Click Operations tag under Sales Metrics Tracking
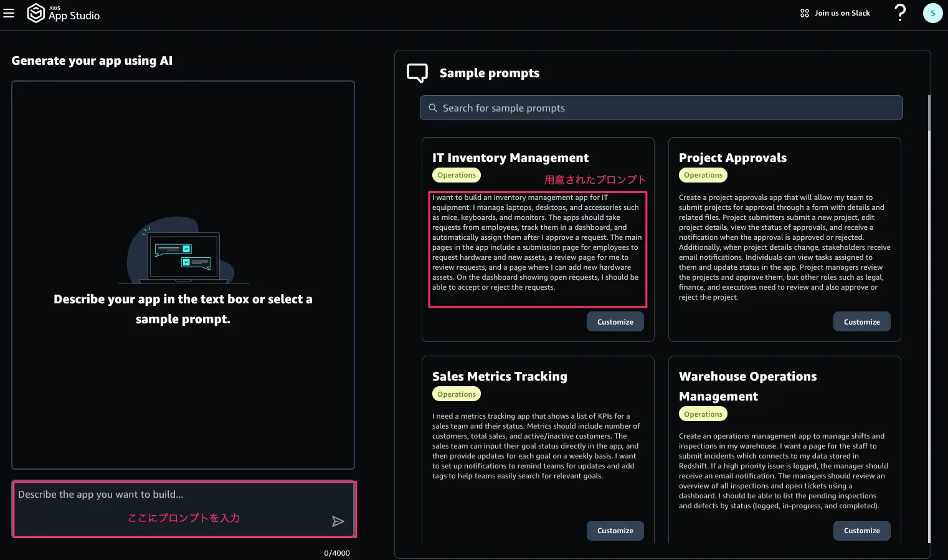The width and height of the screenshot is (948, 560). click(457, 394)
